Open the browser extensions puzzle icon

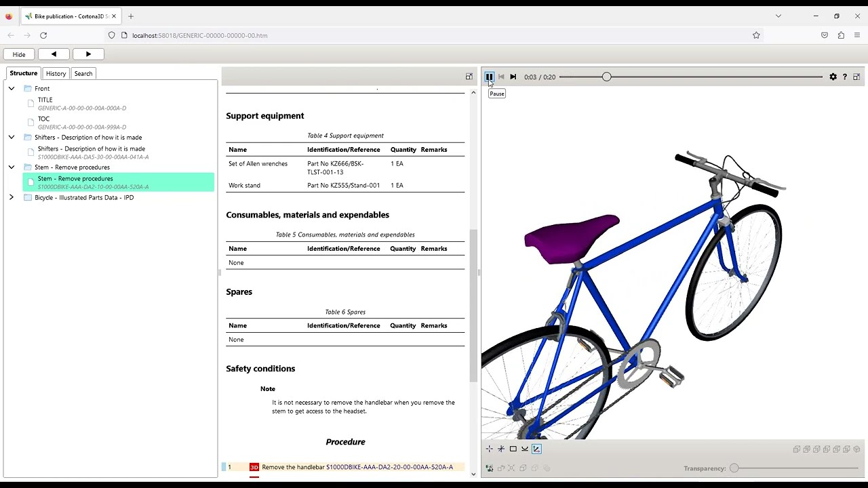pyautogui.click(x=841, y=35)
